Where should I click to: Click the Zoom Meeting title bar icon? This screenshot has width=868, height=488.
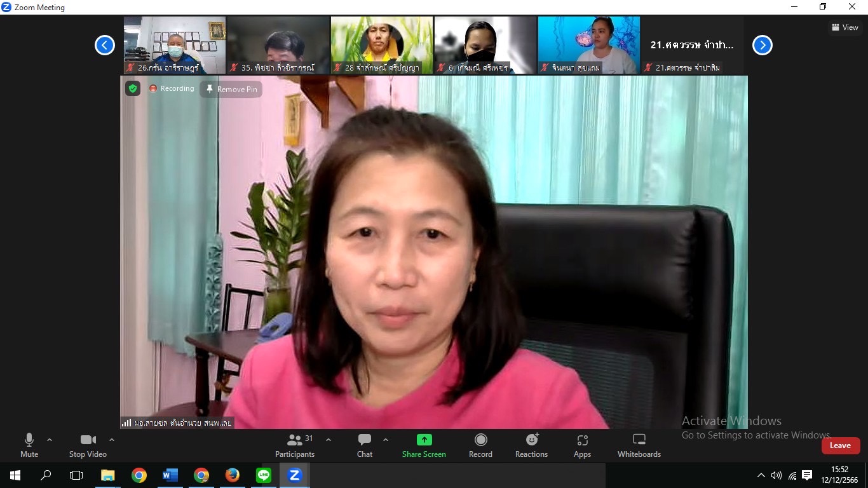6,7
